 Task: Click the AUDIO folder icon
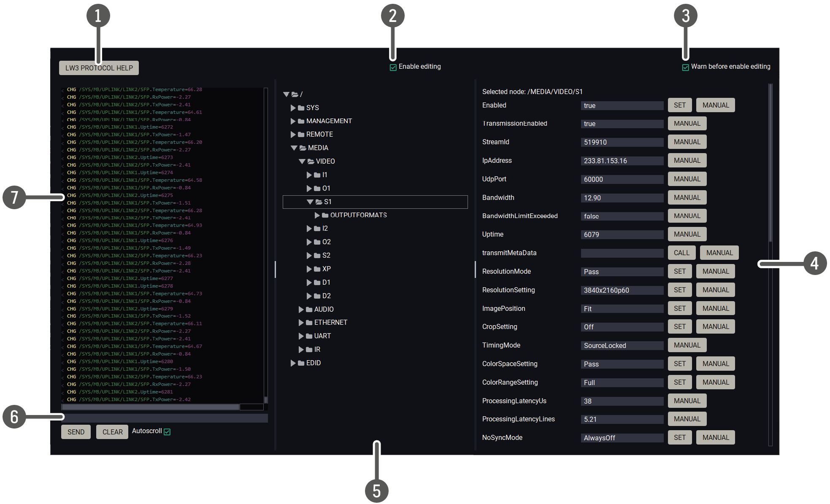pos(309,310)
